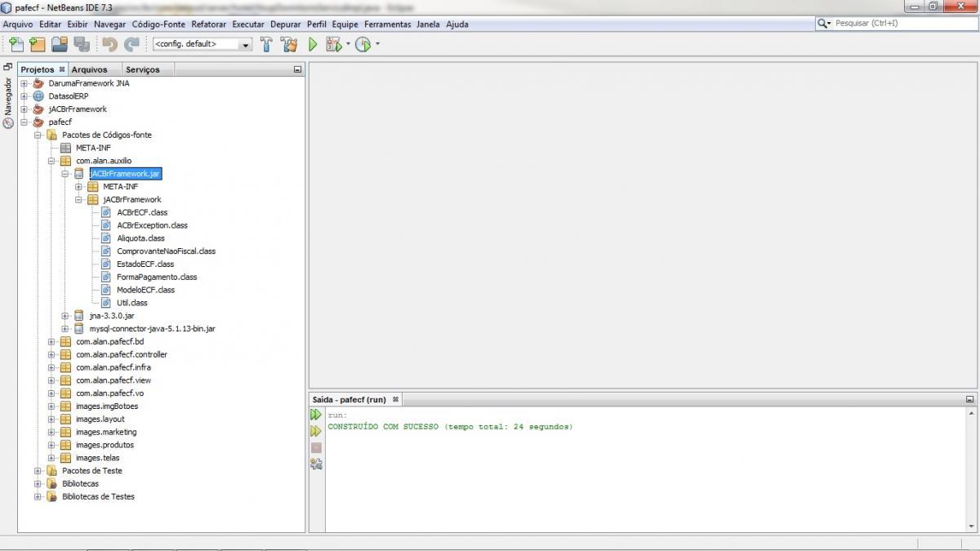
Task: Close the Saída - pafecf (run) tab
Action: [x=395, y=399]
